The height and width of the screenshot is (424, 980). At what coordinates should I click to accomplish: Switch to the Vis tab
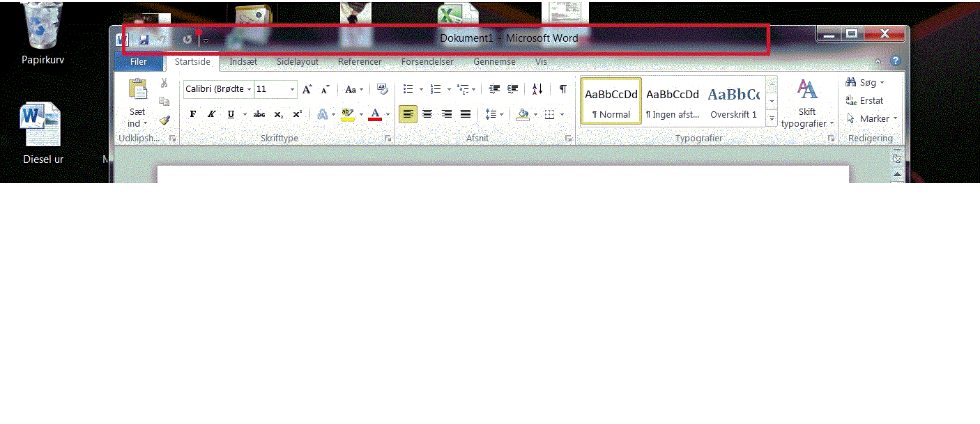point(541,62)
